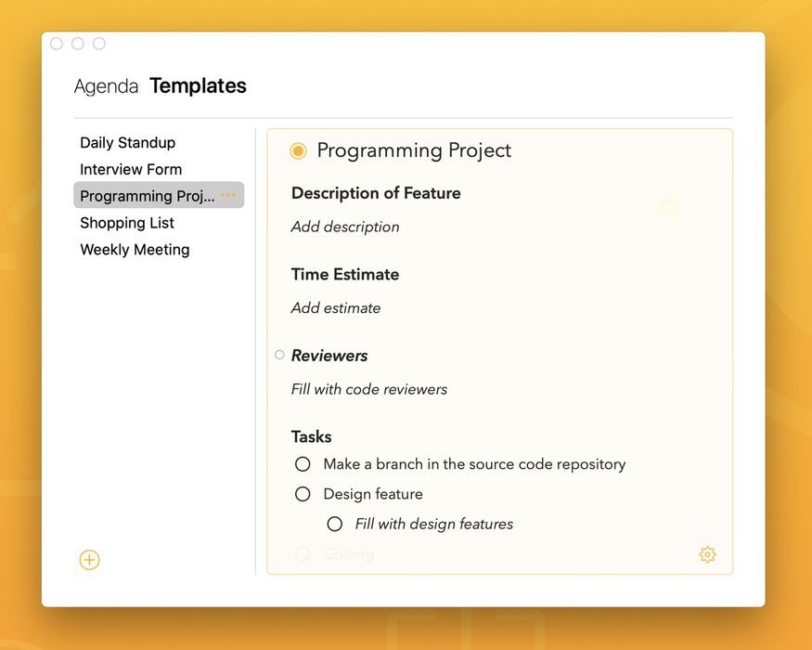Open the three-dot menu on Programming Project

(x=228, y=195)
